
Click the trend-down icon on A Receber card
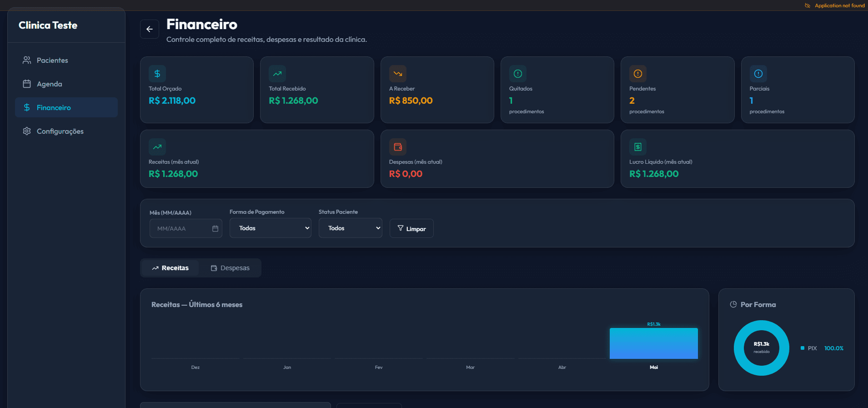(x=398, y=74)
